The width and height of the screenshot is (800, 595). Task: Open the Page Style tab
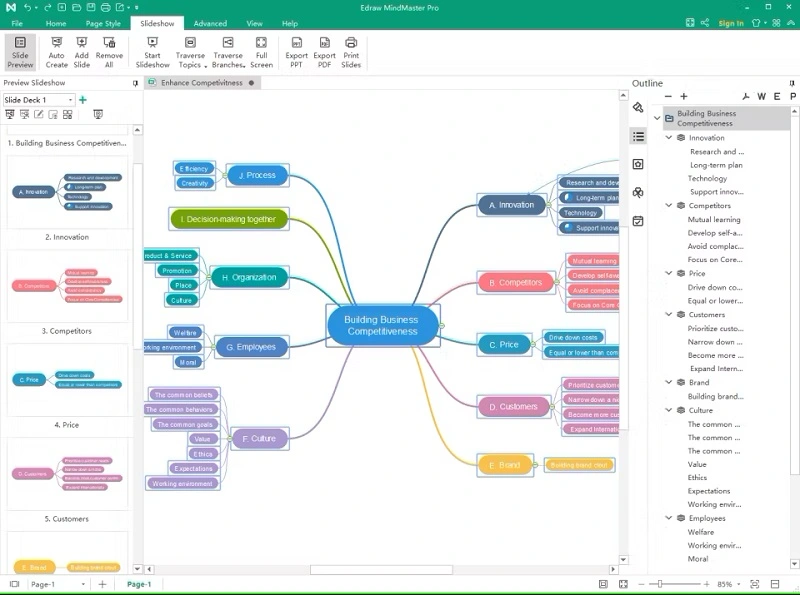coord(103,23)
